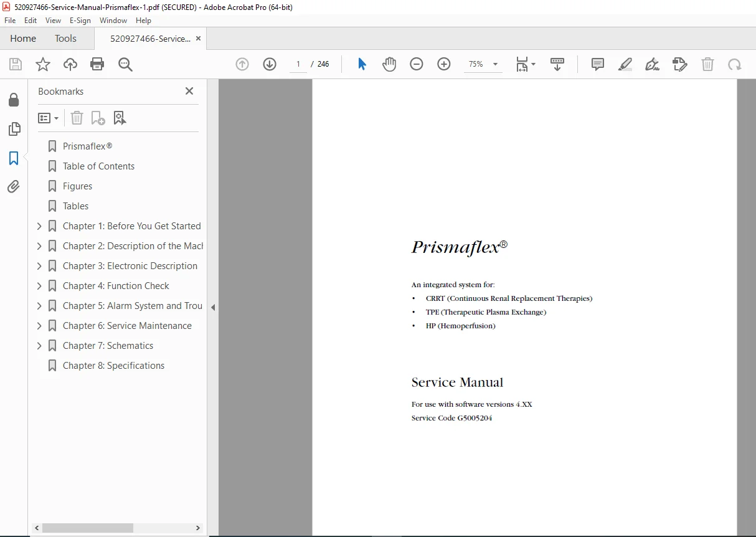Open the Edit menu
This screenshot has height=537, width=756.
point(31,21)
